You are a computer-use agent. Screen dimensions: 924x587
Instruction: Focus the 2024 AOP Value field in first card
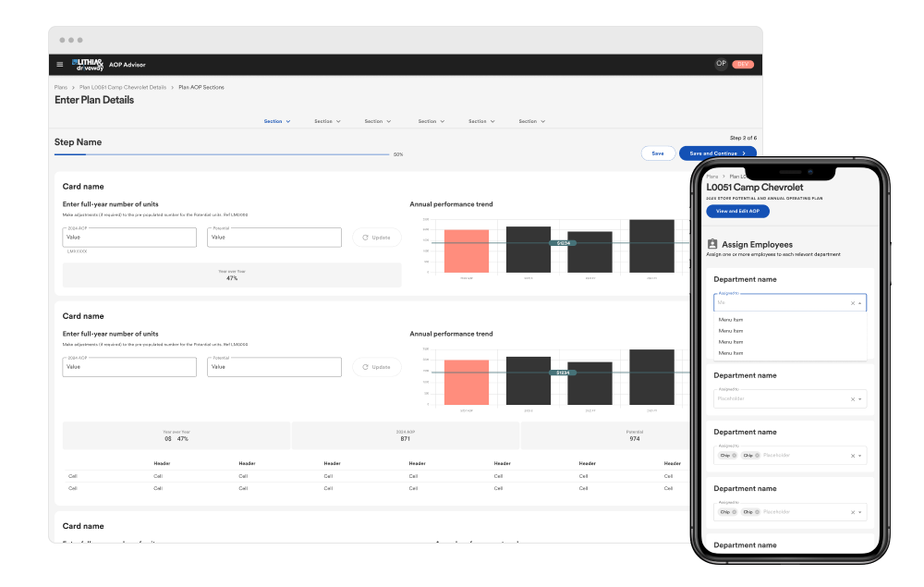point(129,238)
